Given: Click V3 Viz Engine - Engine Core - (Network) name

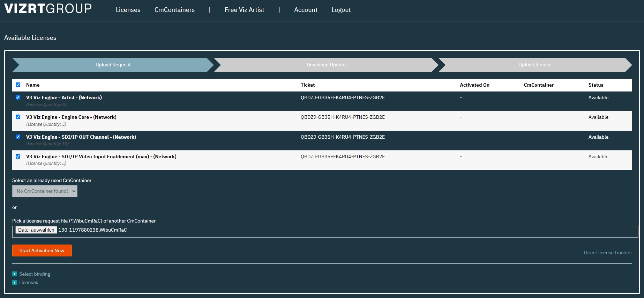Looking at the screenshot, I should coord(71,117).
